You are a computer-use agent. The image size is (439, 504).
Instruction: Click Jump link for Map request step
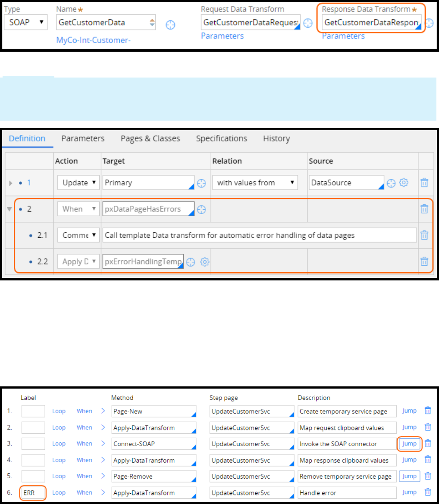(x=409, y=427)
